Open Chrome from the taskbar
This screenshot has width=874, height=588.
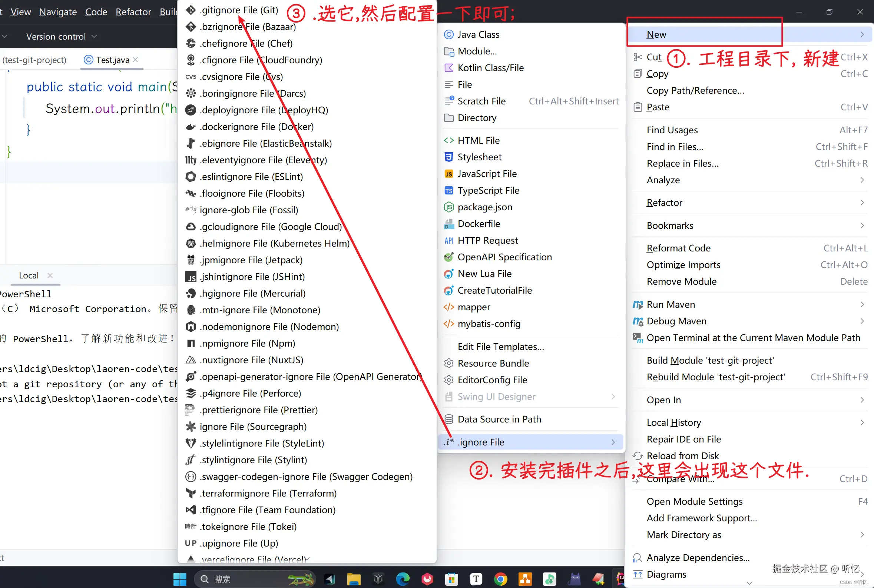(500, 579)
